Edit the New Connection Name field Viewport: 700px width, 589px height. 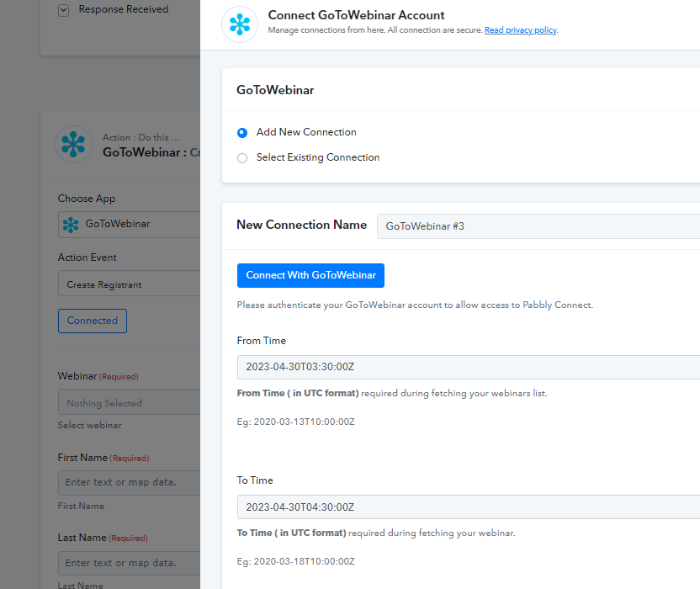(538, 226)
